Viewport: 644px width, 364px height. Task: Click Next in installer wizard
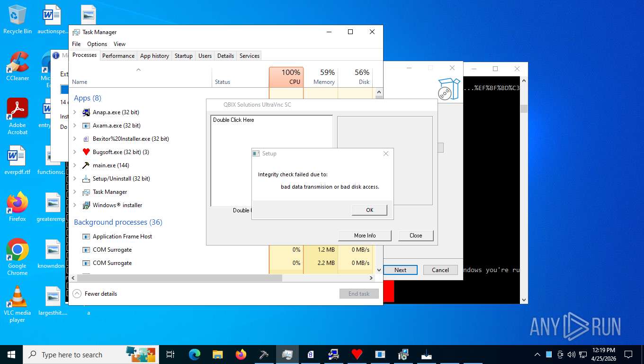[x=400, y=270]
